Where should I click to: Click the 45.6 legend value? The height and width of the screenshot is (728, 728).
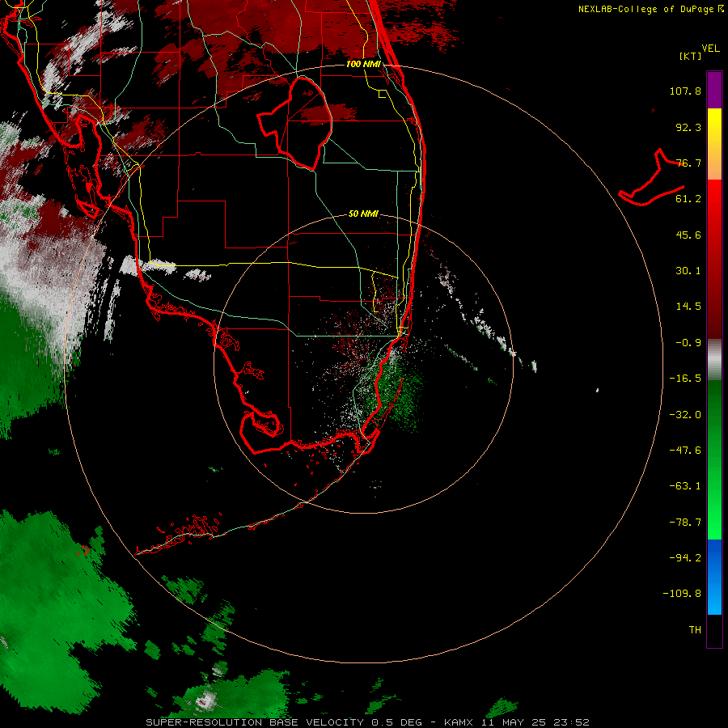688,235
